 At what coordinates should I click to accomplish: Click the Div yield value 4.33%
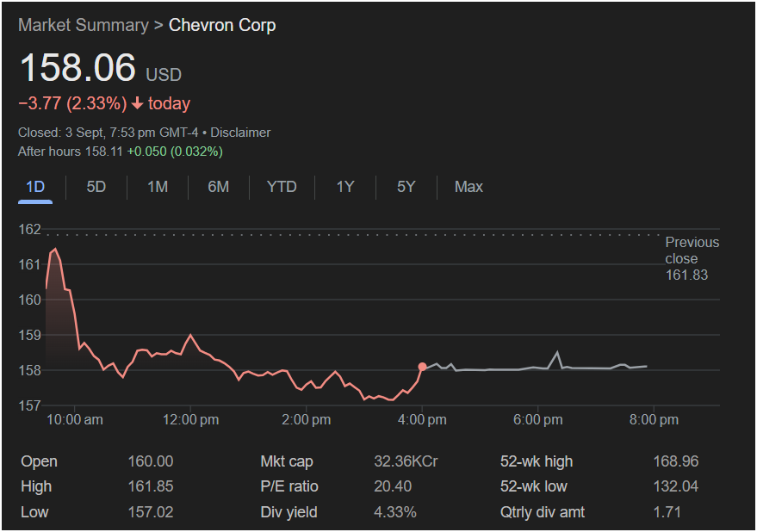pyautogui.click(x=395, y=512)
